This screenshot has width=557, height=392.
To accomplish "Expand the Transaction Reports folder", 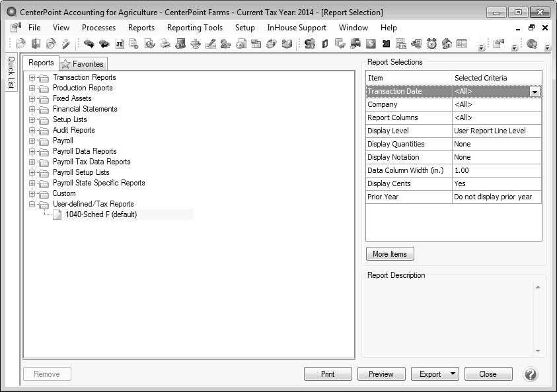I will point(32,77).
